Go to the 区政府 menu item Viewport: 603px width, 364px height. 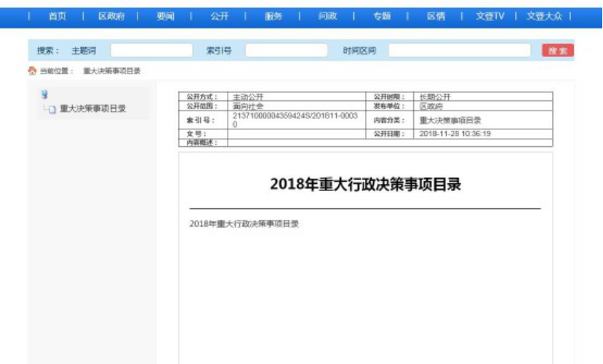tap(111, 16)
